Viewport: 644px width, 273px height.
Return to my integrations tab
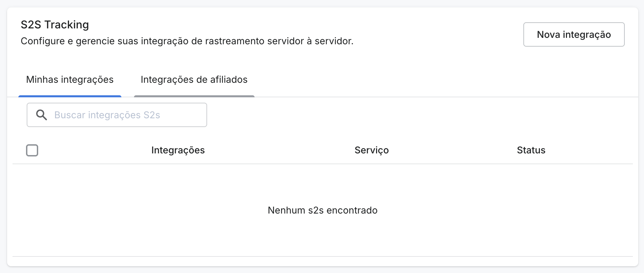click(70, 80)
